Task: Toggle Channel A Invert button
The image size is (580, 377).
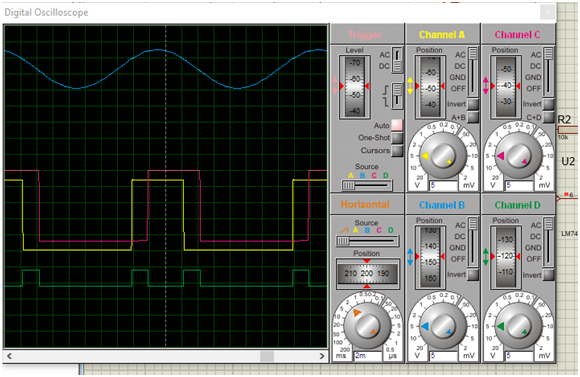Action: click(x=473, y=104)
